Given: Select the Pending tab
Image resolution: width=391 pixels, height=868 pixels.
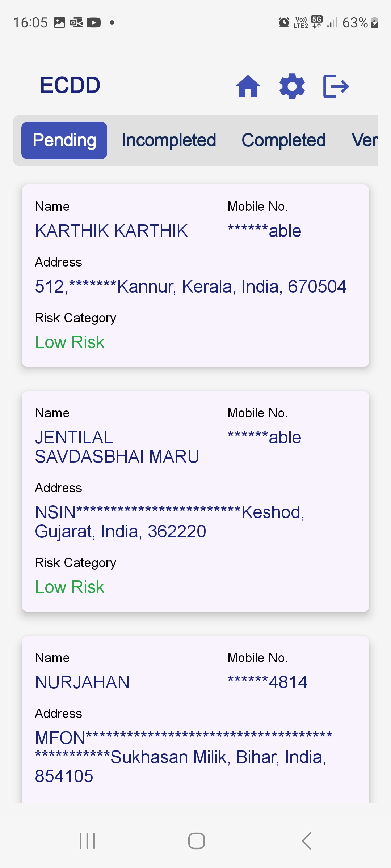Looking at the screenshot, I should coord(64,140).
